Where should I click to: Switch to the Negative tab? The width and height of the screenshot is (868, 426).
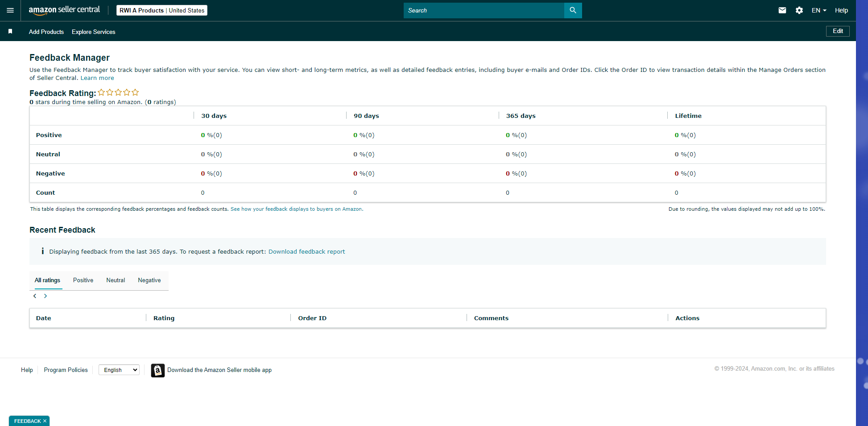(x=149, y=280)
